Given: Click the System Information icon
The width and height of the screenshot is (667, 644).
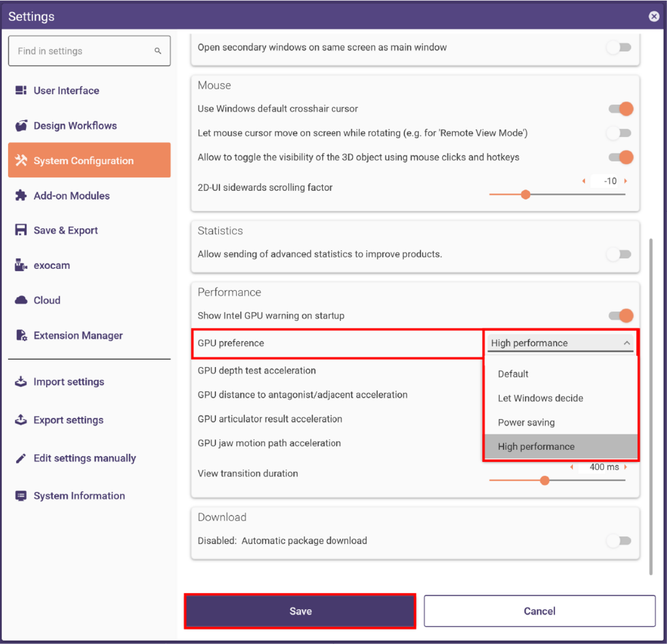Looking at the screenshot, I should (x=21, y=495).
